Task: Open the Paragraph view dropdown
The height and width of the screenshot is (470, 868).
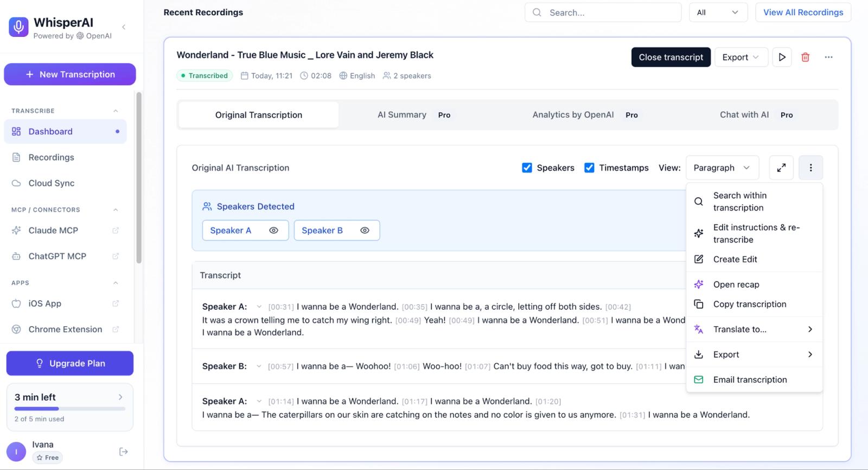Action: tap(722, 168)
